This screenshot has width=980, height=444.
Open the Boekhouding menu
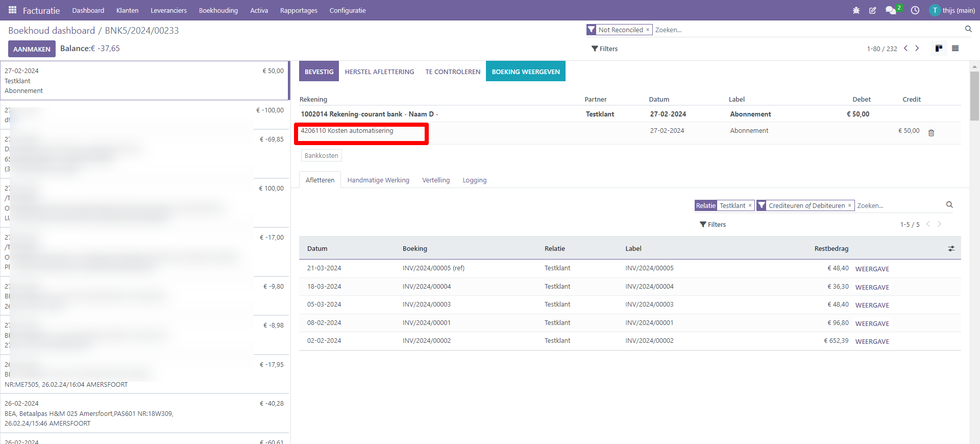click(218, 10)
